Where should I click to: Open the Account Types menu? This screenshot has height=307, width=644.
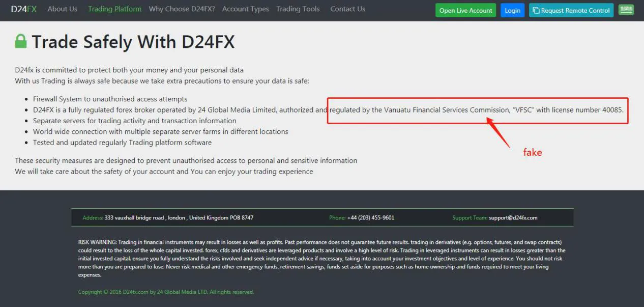coord(245,9)
